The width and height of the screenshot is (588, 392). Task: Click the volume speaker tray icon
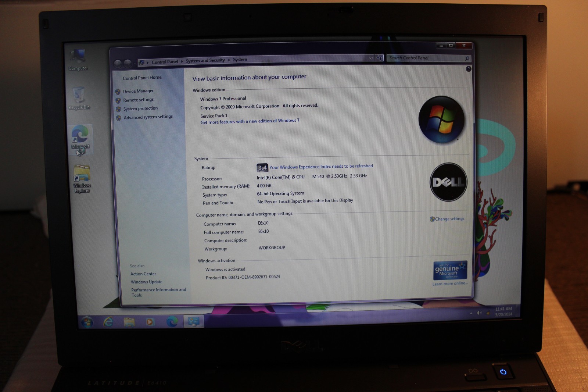479,313
